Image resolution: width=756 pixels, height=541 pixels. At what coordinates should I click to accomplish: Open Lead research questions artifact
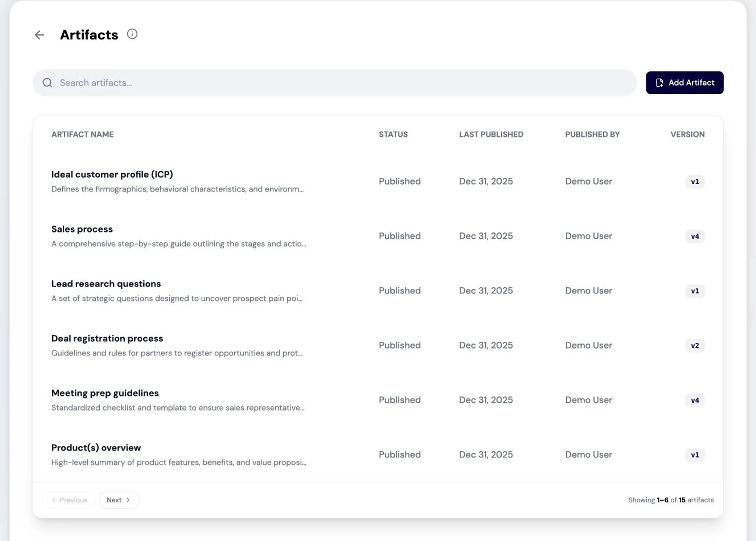pos(106,284)
